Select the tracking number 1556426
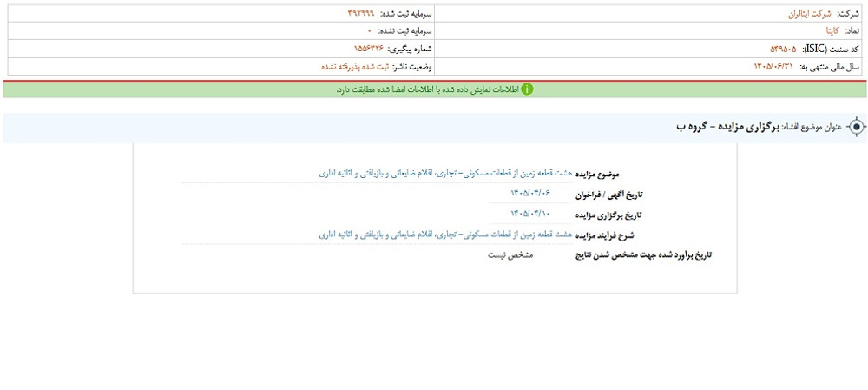 point(369,49)
